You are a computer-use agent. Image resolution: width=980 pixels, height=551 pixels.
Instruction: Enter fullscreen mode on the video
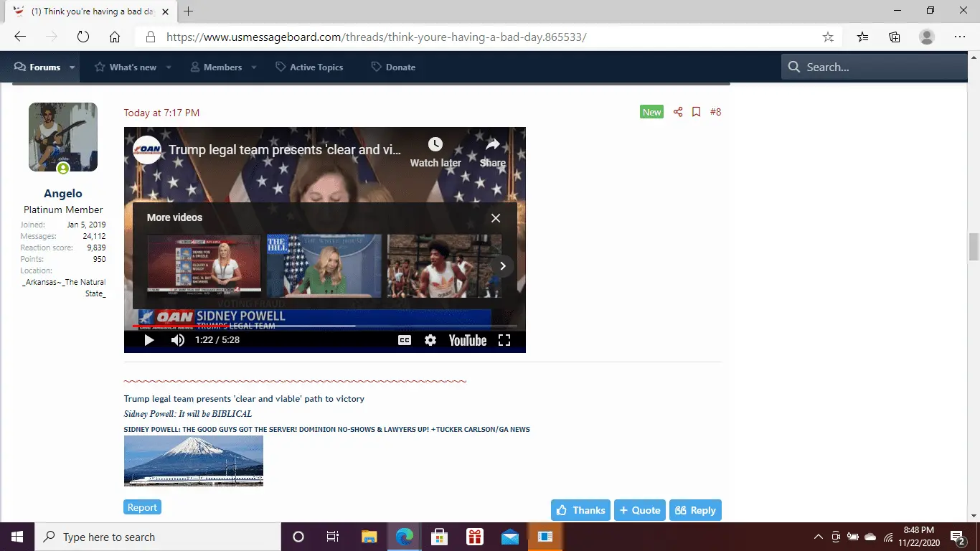tap(504, 340)
